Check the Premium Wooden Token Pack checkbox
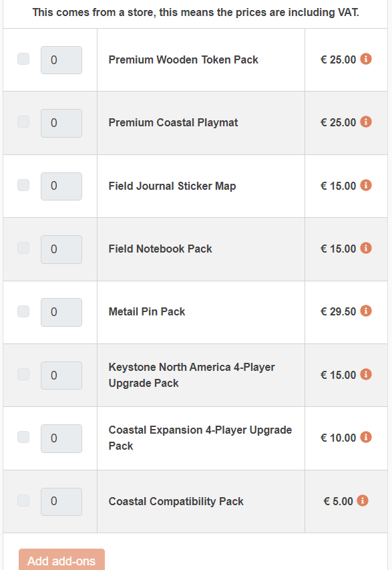The image size is (392, 570). (x=23, y=59)
